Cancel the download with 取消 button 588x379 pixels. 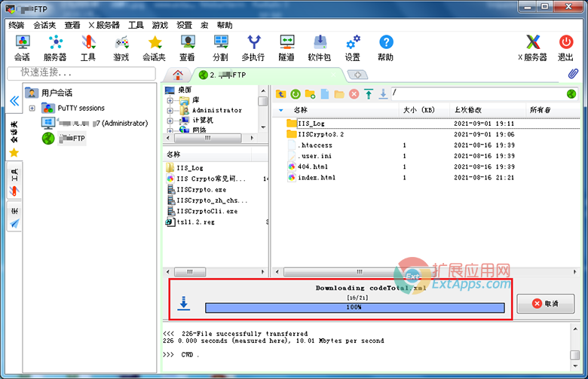[x=546, y=303]
